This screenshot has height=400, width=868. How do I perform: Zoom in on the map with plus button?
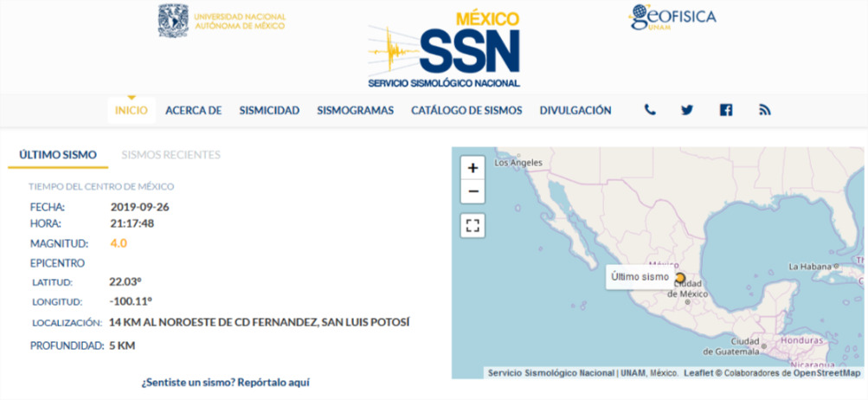click(473, 168)
